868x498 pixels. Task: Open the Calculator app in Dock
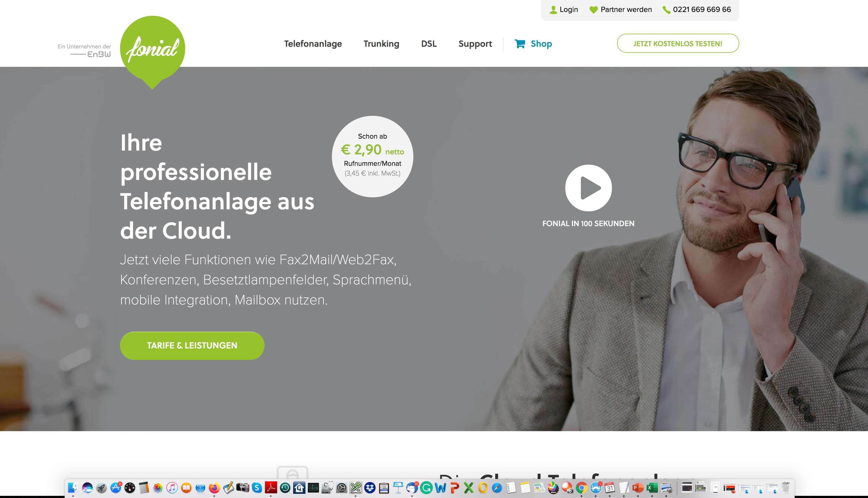144,488
